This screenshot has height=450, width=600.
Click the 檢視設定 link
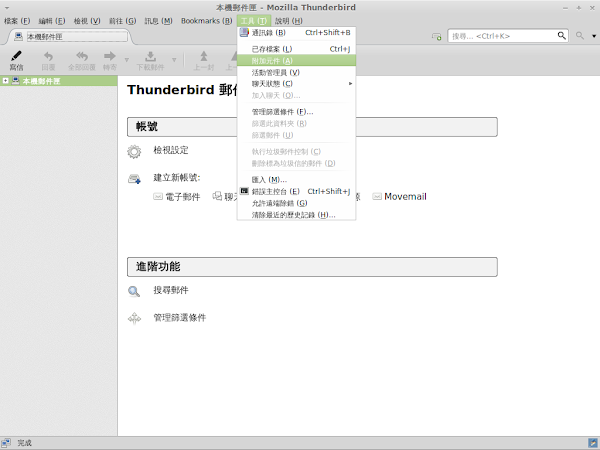171,150
